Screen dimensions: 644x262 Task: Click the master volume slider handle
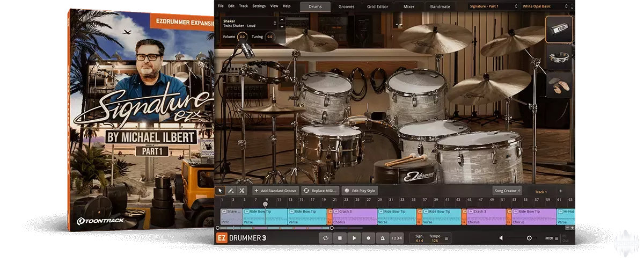(529, 238)
